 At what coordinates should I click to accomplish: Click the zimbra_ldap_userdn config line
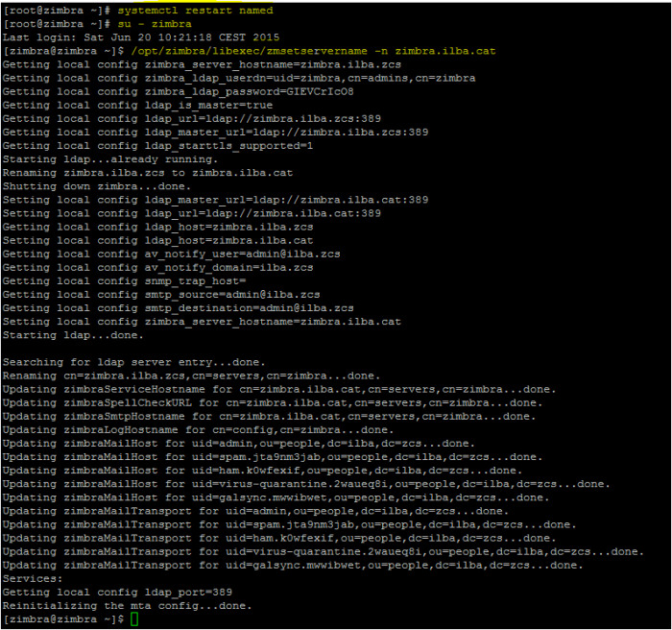[x=239, y=78]
